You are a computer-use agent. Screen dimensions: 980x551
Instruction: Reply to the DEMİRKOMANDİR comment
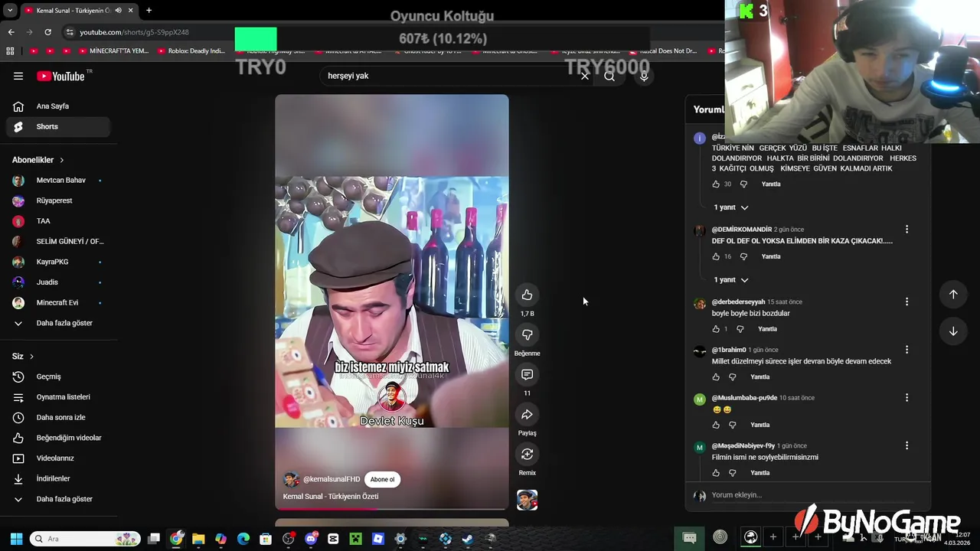click(771, 257)
